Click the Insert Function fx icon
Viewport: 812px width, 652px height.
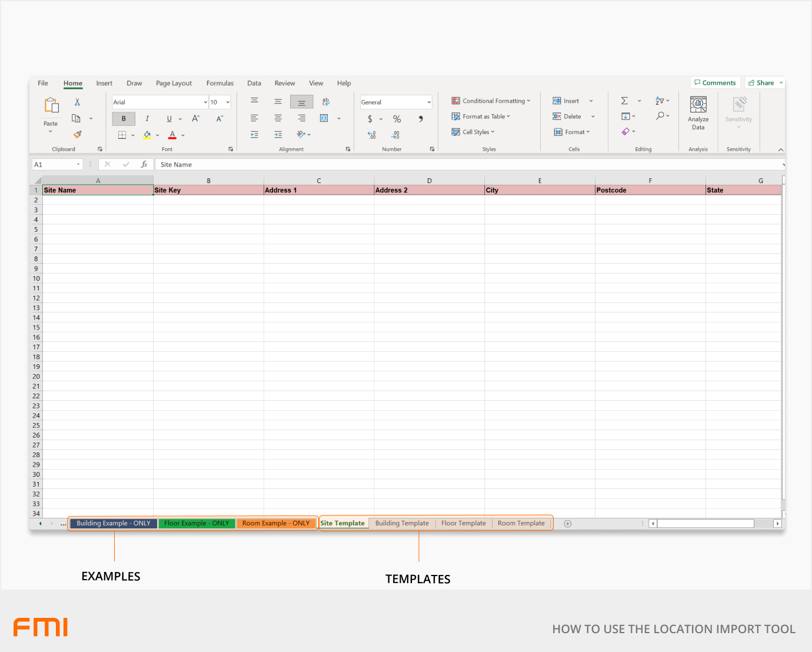144,165
